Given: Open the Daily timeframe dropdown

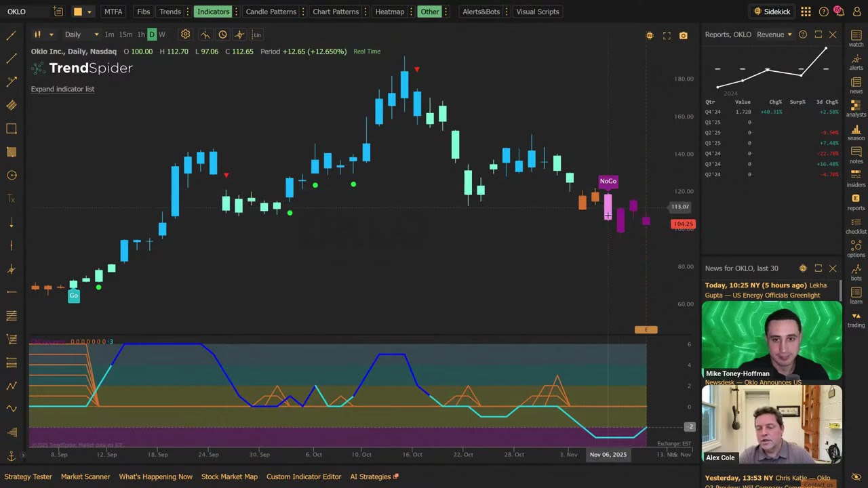Looking at the screenshot, I should 81,35.
